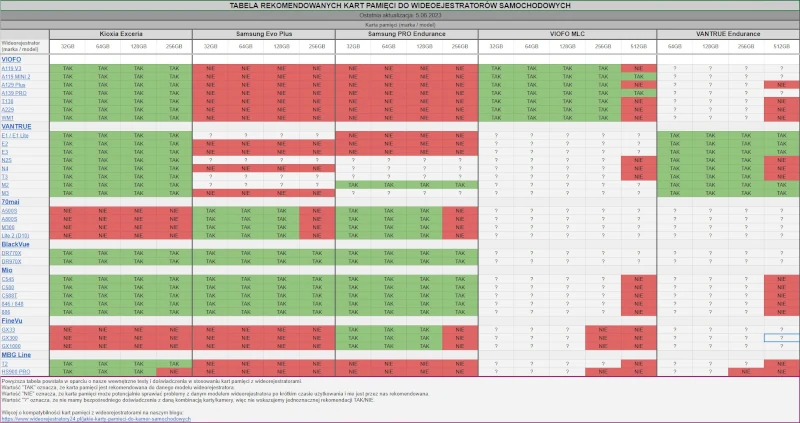Open the A229 model link

click(8, 109)
